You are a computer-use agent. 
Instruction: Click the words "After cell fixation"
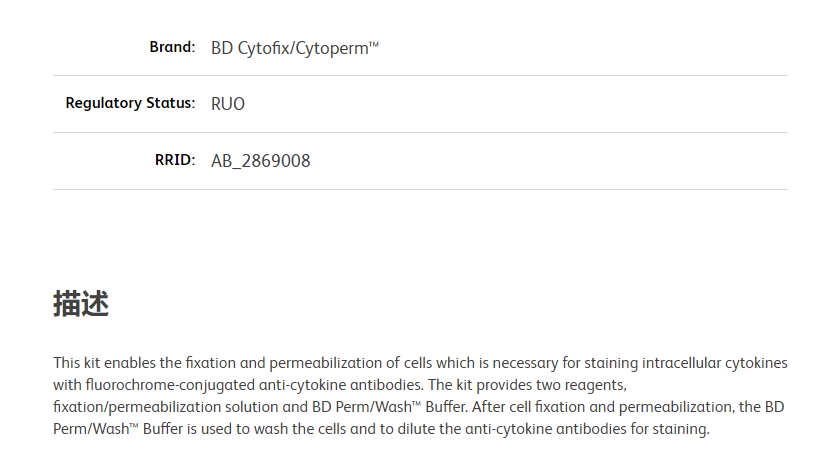[x=527, y=407]
